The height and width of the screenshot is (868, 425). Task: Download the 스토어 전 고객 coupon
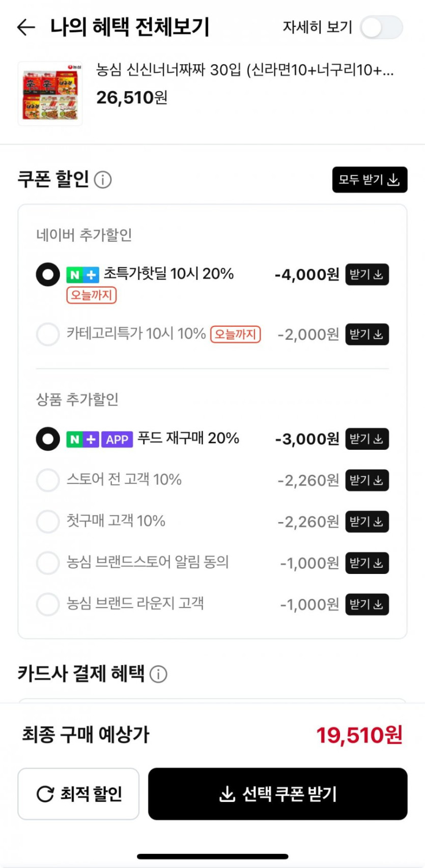[x=367, y=480]
